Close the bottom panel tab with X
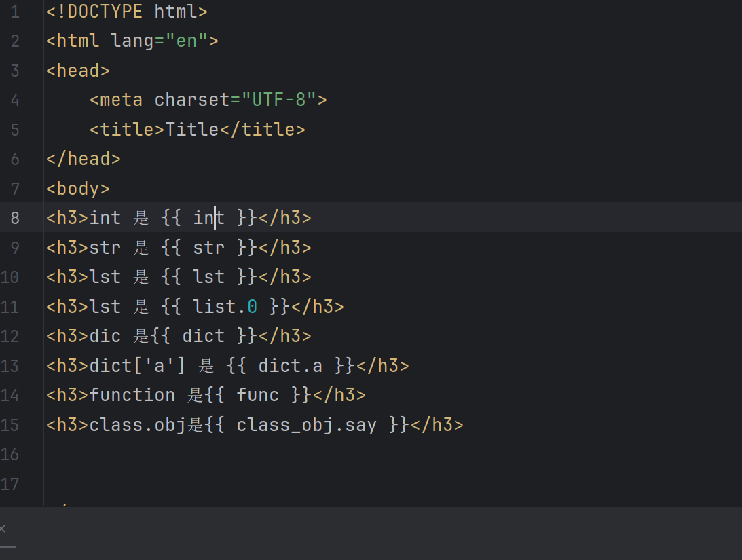Image resolution: width=742 pixels, height=560 pixels. (x=3, y=529)
